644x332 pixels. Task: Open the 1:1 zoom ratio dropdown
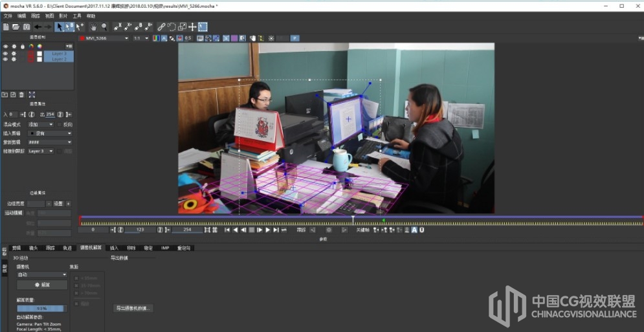[141, 38]
